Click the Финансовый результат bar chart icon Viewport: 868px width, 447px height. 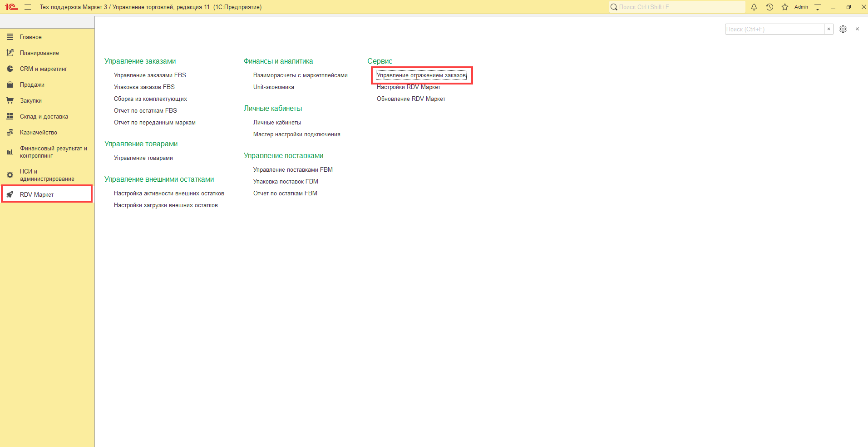(10, 152)
